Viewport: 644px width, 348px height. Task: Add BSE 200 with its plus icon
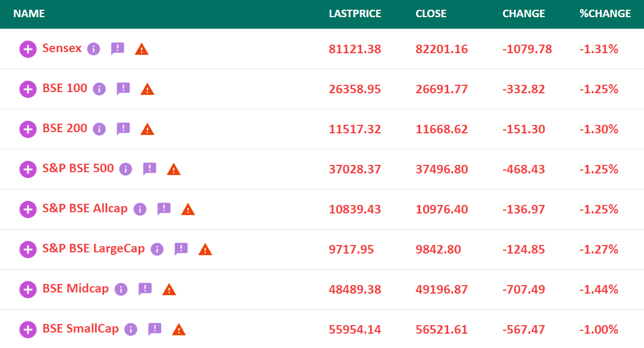coord(28,129)
